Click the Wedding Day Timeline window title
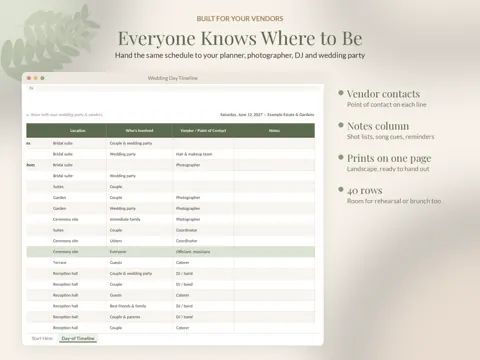 click(173, 78)
